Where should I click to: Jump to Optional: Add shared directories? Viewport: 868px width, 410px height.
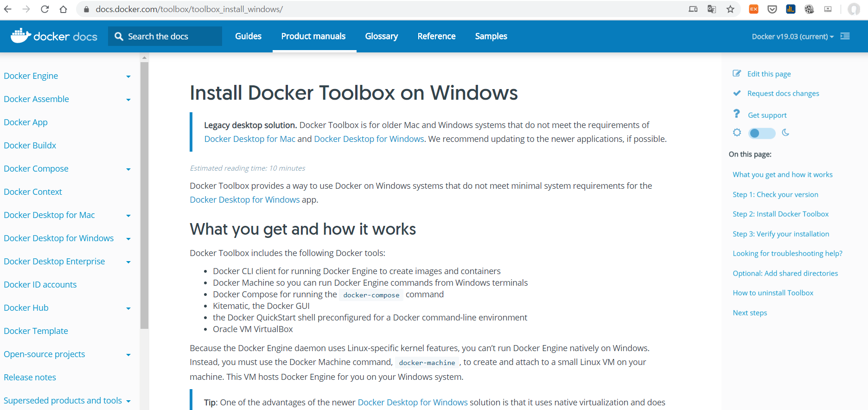click(x=785, y=273)
